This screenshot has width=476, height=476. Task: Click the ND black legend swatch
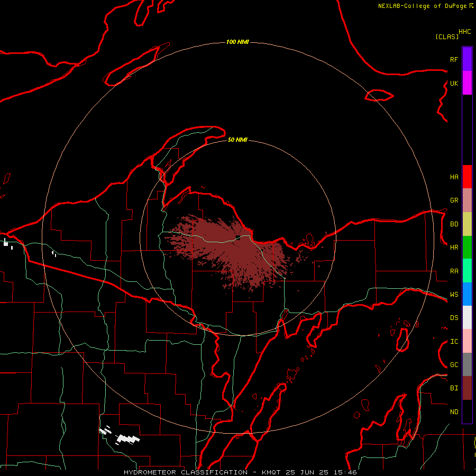click(x=467, y=411)
